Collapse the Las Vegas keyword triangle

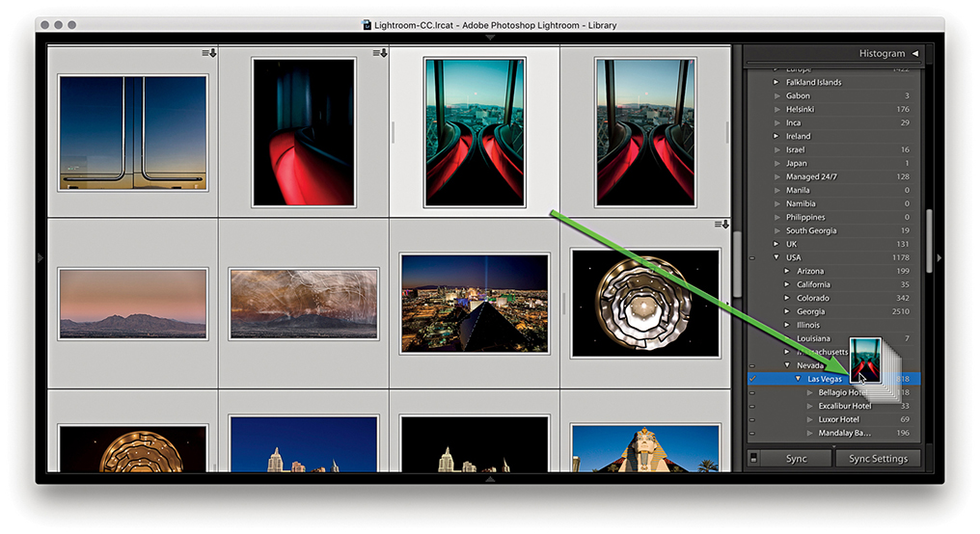pos(798,379)
